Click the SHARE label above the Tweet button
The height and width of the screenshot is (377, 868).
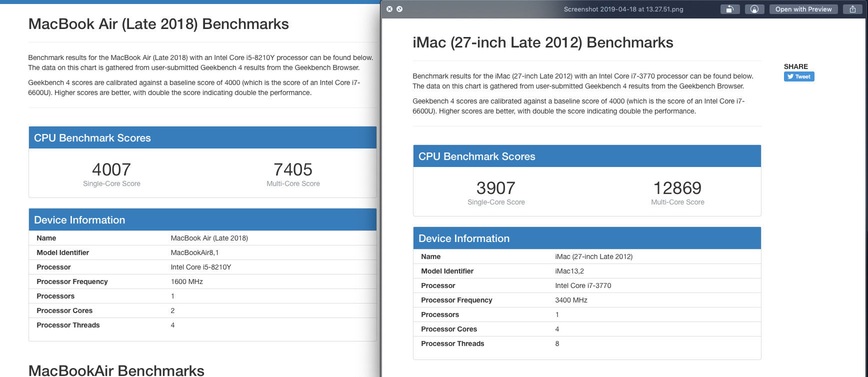coord(796,66)
